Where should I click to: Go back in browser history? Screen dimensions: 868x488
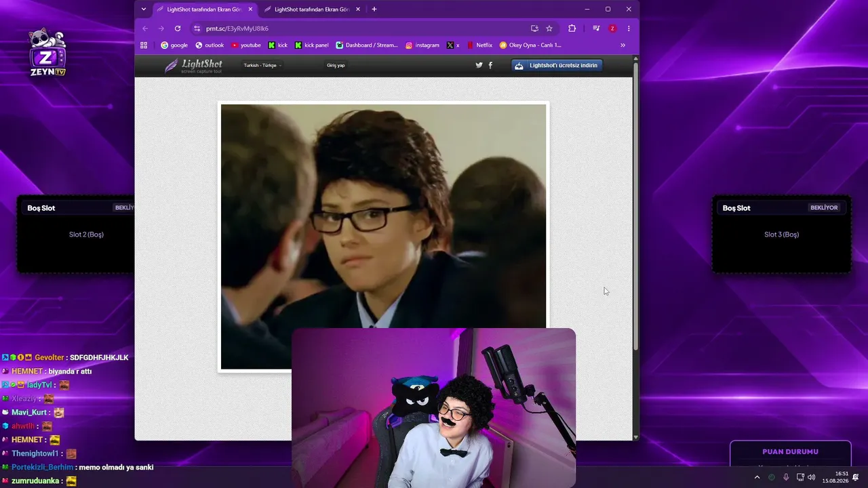[145, 28]
